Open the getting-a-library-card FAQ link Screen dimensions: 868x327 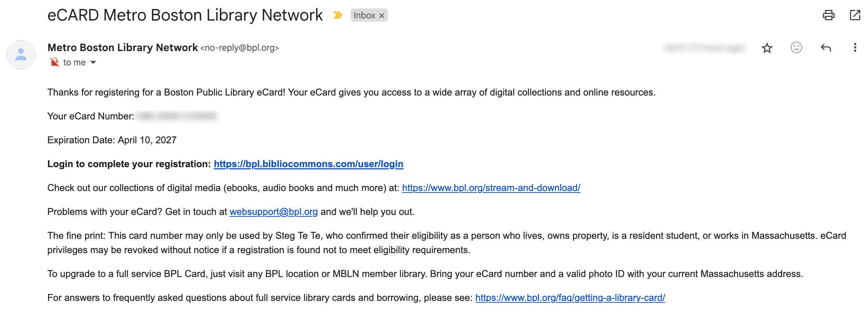[x=570, y=298]
